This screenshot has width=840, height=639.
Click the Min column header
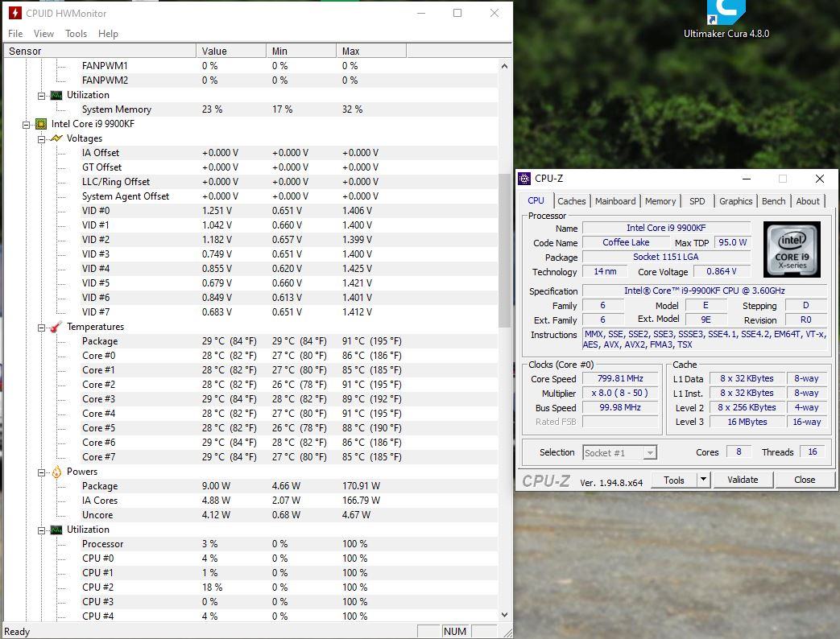tap(301, 51)
